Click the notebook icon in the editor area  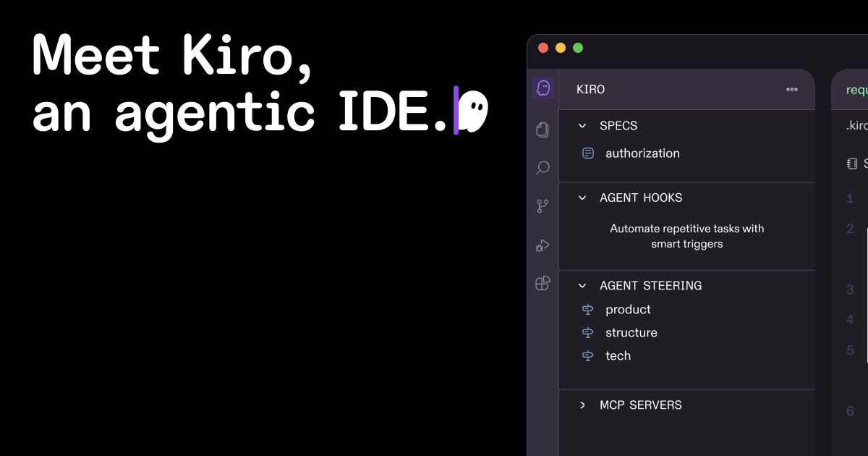click(x=851, y=163)
